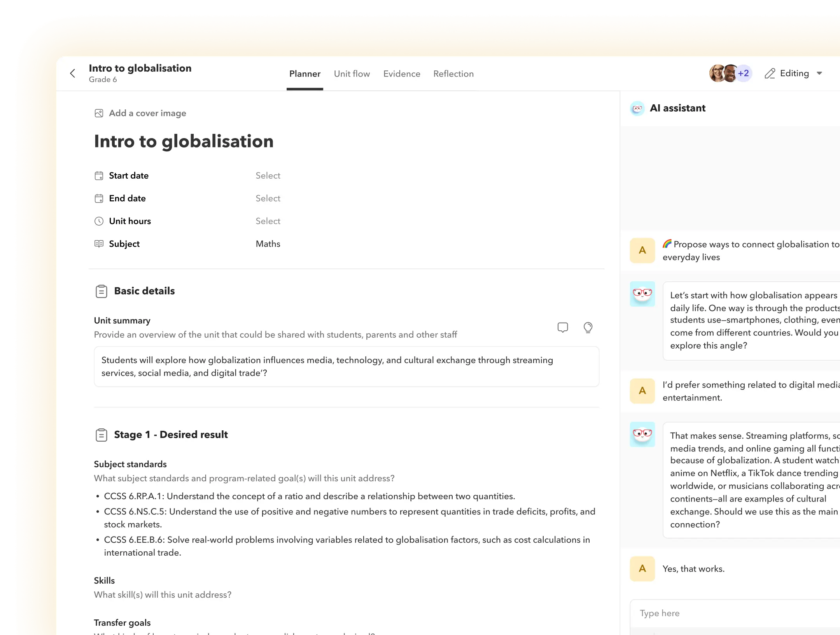Click the cover image icon
This screenshot has height=635, width=840.
pos(99,113)
